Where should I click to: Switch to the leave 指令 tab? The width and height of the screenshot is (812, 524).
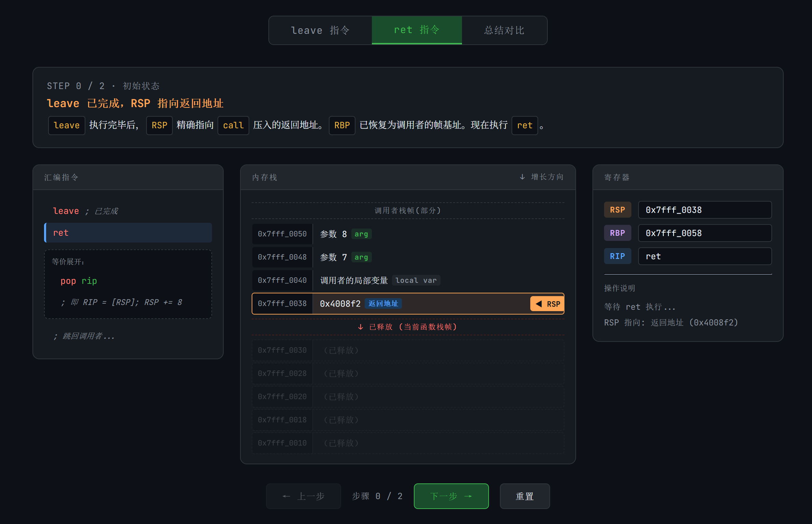coord(320,30)
